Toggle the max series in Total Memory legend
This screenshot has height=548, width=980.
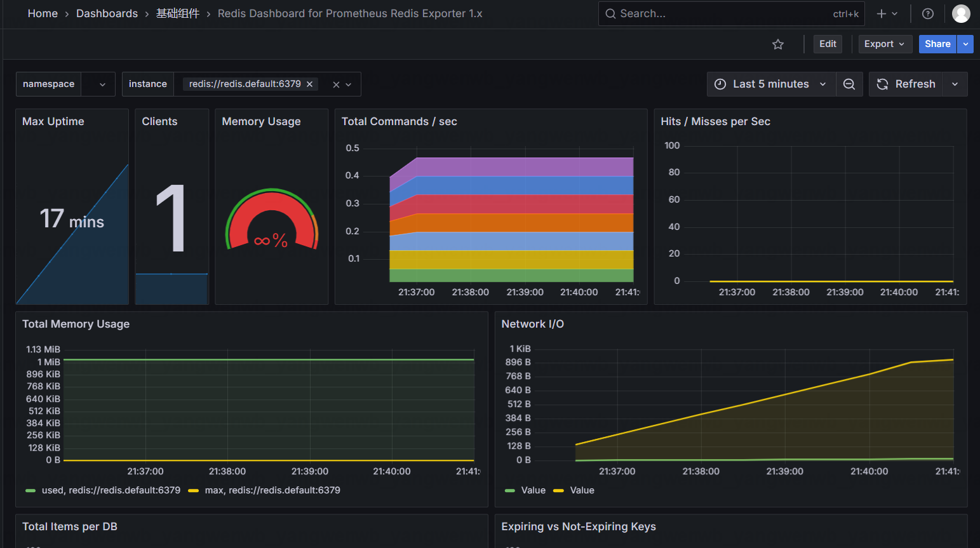272,490
